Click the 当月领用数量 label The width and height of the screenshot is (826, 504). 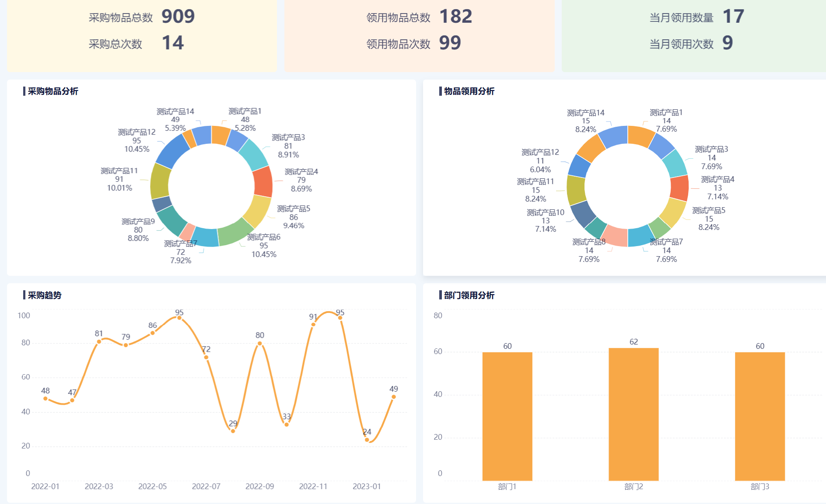(x=682, y=17)
